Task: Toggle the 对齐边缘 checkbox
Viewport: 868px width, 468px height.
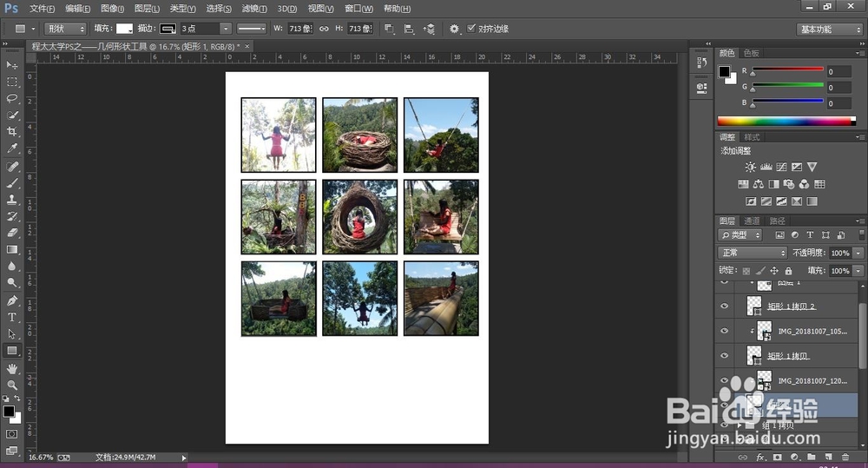Action: pyautogui.click(x=471, y=29)
